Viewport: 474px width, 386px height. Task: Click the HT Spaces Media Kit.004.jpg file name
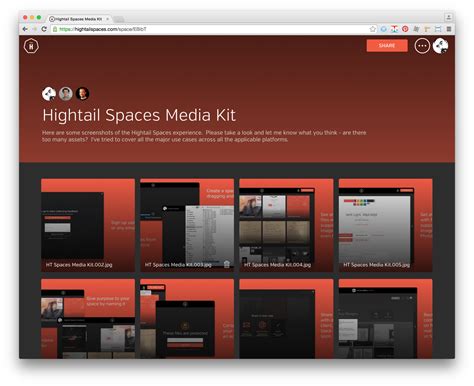277,265
